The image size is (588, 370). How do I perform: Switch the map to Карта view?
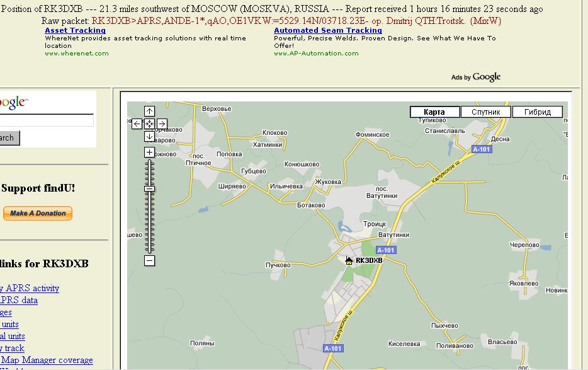point(434,112)
